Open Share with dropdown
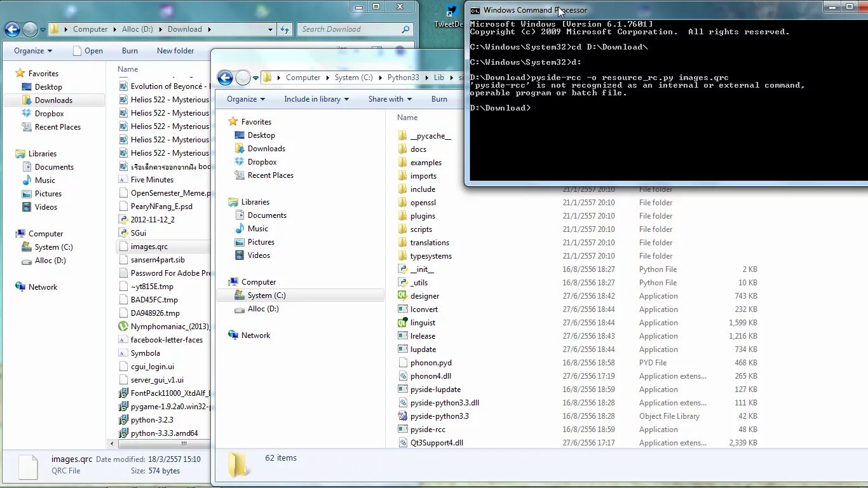 (x=390, y=99)
